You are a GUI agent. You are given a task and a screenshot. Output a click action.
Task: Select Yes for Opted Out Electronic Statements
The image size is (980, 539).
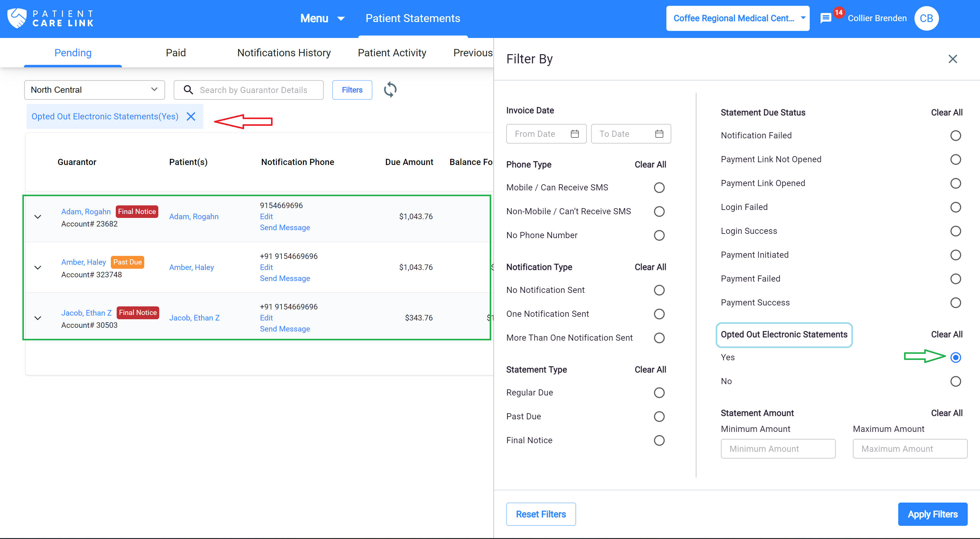coord(955,358)
